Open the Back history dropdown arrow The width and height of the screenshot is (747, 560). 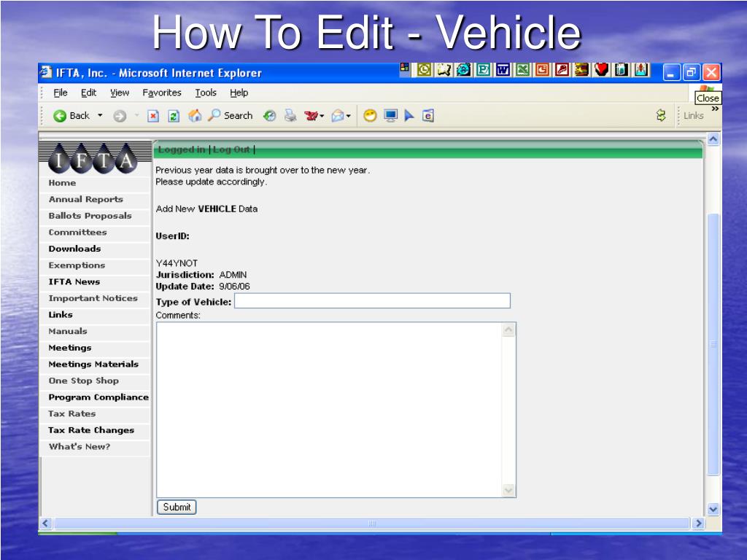tap(100, 115)
